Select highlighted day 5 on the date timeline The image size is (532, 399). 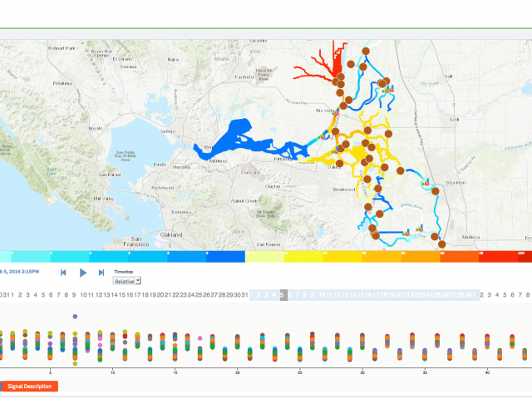[282, 295]
